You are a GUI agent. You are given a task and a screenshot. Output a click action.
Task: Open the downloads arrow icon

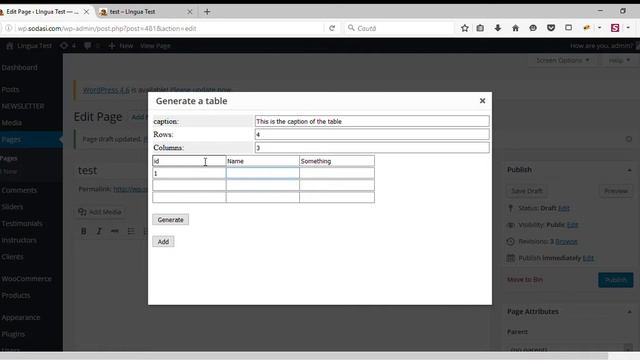(498, 28)
